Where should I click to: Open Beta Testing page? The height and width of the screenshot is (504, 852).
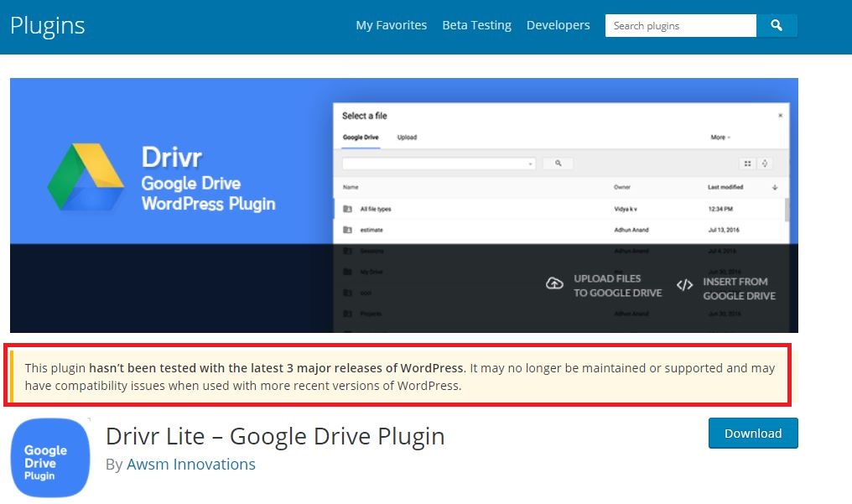[476, 25]
